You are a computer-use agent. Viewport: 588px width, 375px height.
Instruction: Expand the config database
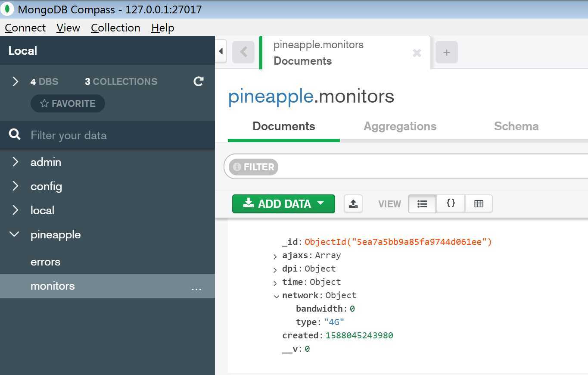pos(16,186)
